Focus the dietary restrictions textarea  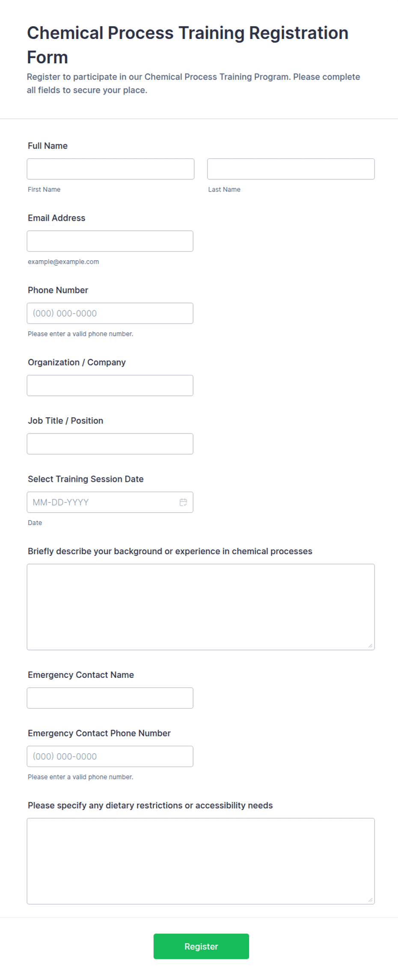201,861
